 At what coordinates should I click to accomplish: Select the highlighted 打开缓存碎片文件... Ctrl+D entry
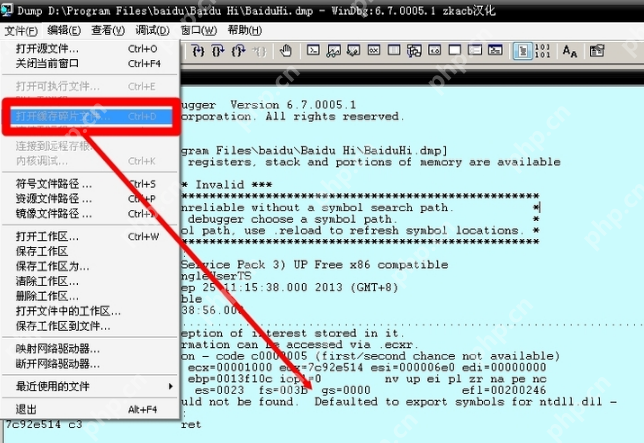91,117
